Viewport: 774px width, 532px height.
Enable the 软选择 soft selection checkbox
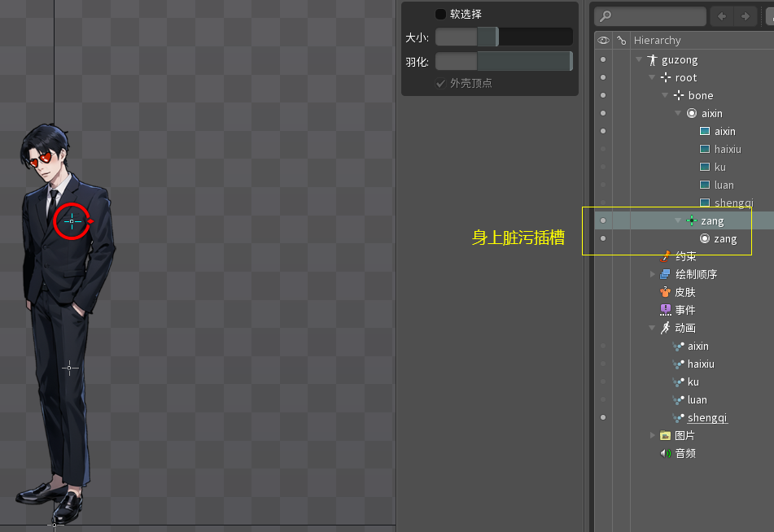[440, 14]
